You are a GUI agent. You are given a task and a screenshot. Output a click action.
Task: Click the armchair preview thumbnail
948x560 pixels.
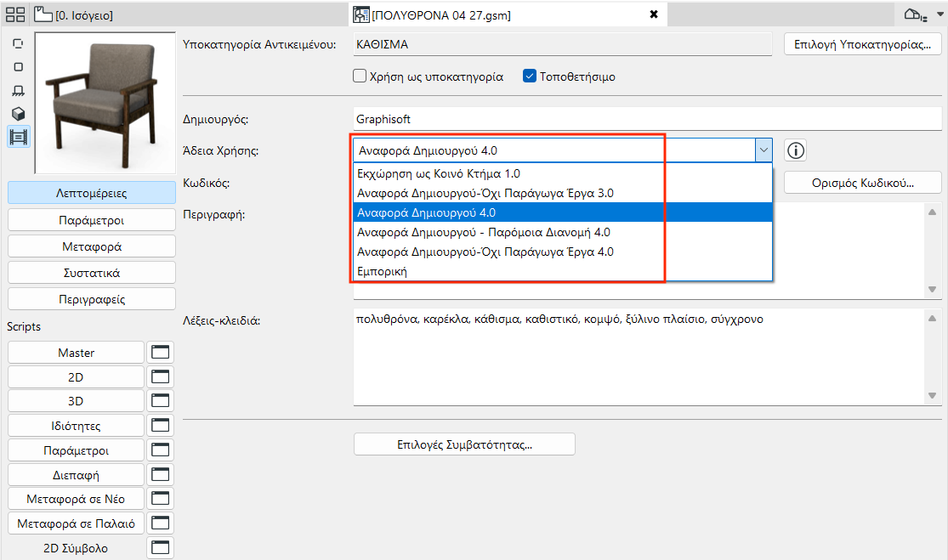(105, 103)
